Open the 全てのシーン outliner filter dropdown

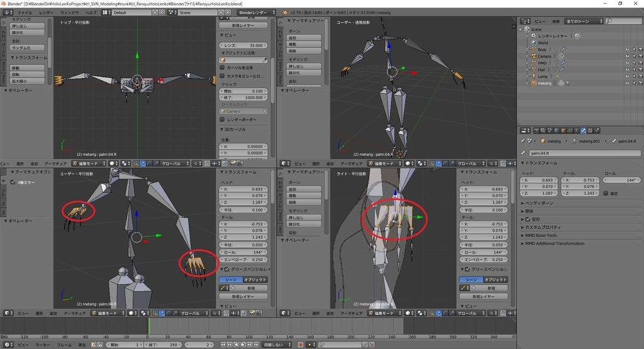[583, 21]
